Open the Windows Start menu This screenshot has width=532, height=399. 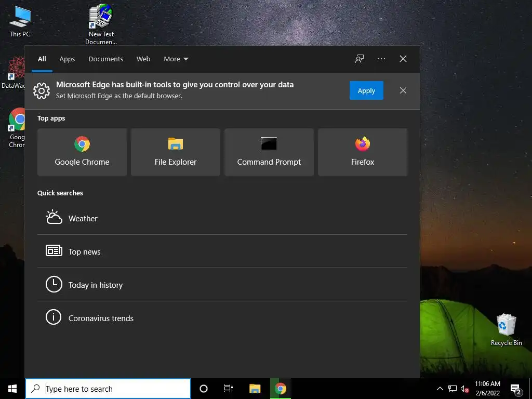[12, 389]
